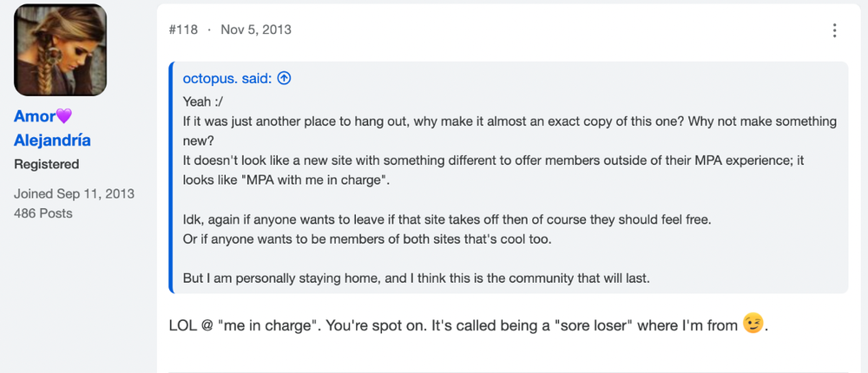868x373 pixels.
Task: Click the quoted line starting "Yeah :/"
Action: click(202, 101)
